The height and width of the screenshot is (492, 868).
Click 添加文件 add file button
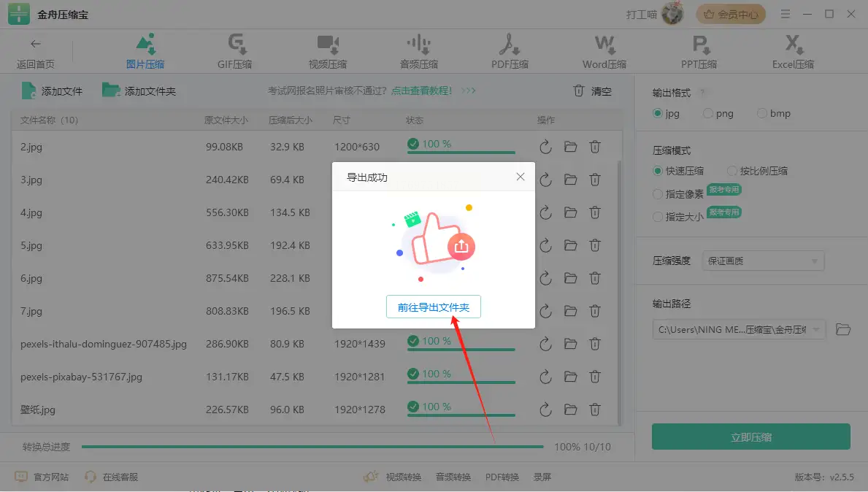coord(52,91)
